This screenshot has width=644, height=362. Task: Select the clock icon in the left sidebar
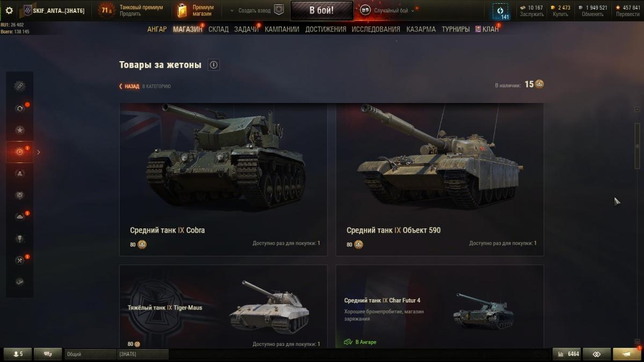click(20, 152)
